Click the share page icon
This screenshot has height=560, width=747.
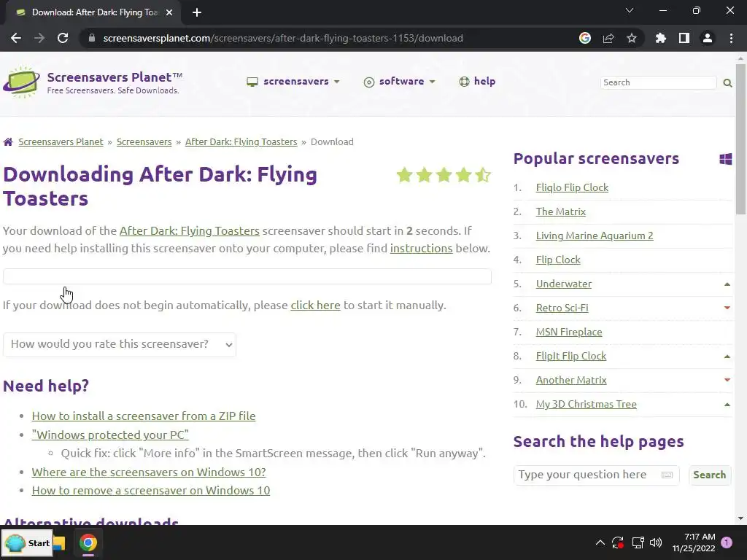pos(608,38)
